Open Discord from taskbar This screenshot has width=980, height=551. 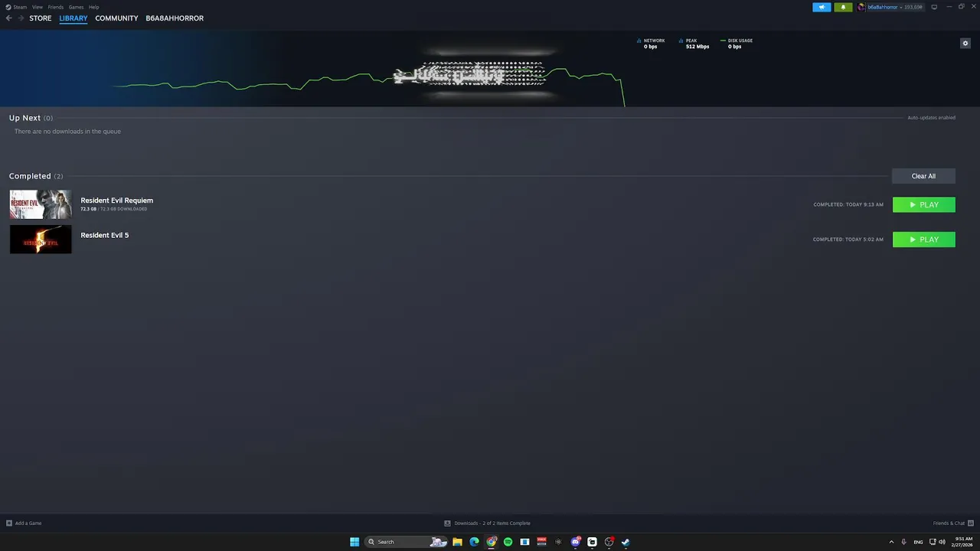tap(575, 542)
